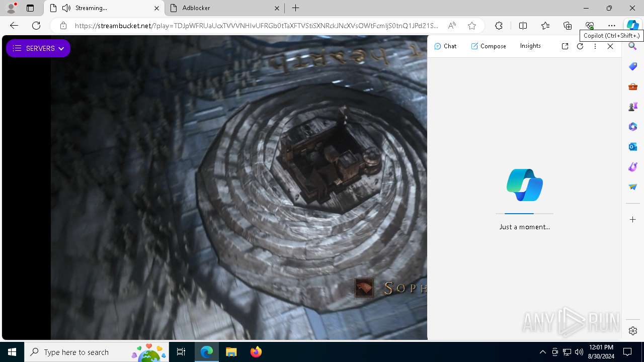Open tab actions menu

pos(30,8)
